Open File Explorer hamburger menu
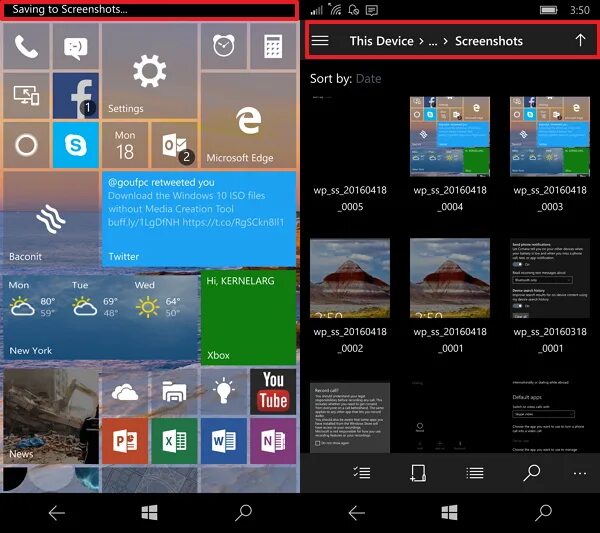The height and width of the screenshot is (533, 600). (x=320, y=41)
